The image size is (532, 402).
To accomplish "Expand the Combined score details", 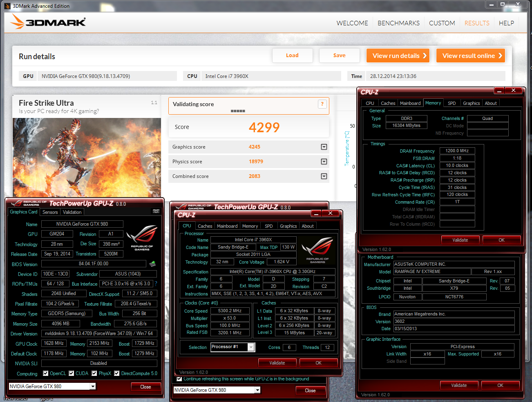I will [324, 176].
